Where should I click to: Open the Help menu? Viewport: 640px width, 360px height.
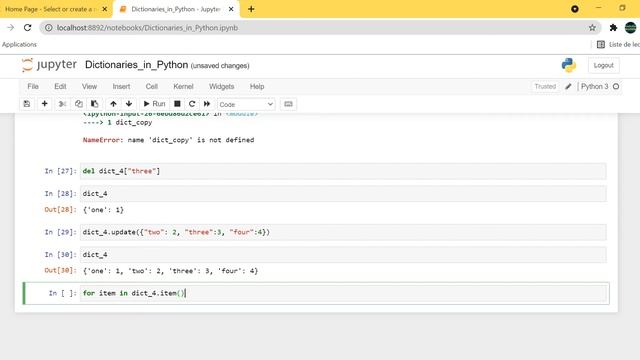pos(257,87)
